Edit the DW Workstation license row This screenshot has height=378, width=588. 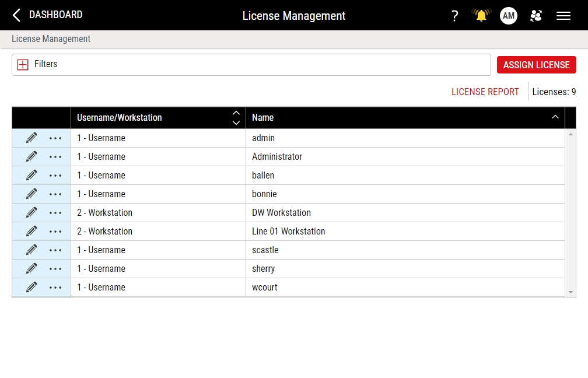[x=32, y=212]
